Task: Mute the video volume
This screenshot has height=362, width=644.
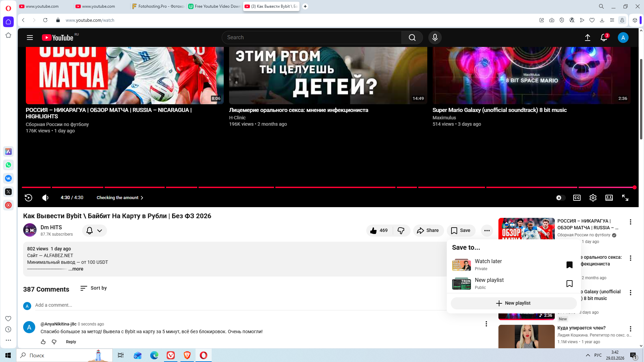Action: point(45,198)
